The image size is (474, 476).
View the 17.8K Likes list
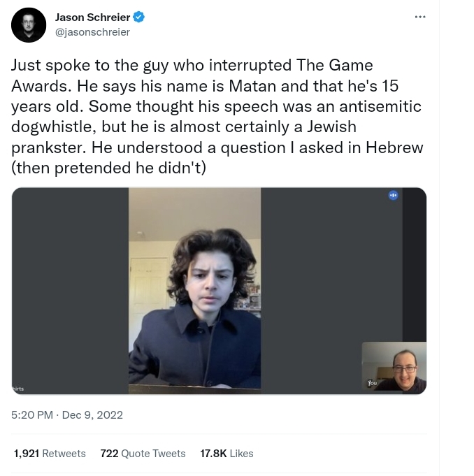point(227,453)
